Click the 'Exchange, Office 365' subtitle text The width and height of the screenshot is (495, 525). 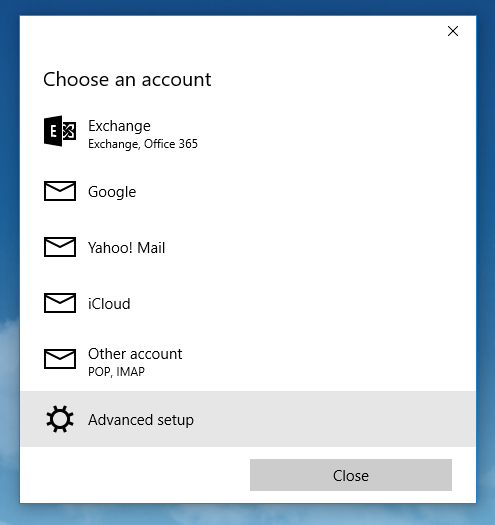click(143, 144)
